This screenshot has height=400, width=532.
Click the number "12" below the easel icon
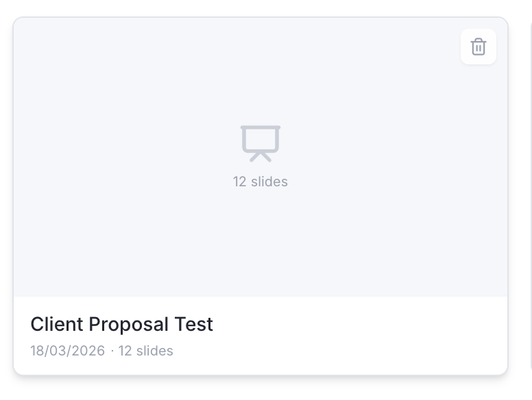239,182
